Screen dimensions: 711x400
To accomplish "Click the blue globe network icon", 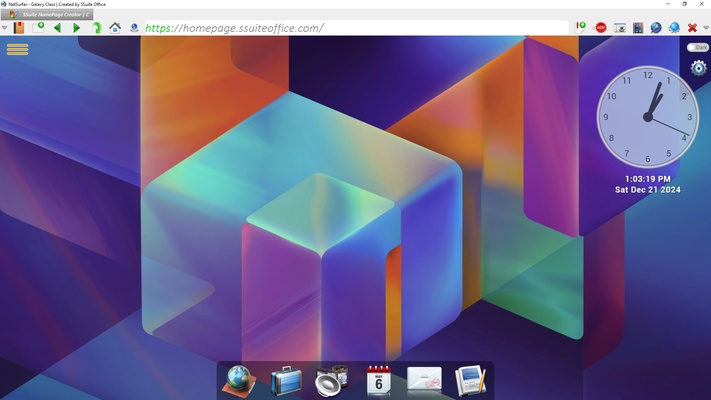I will (674, 28).
